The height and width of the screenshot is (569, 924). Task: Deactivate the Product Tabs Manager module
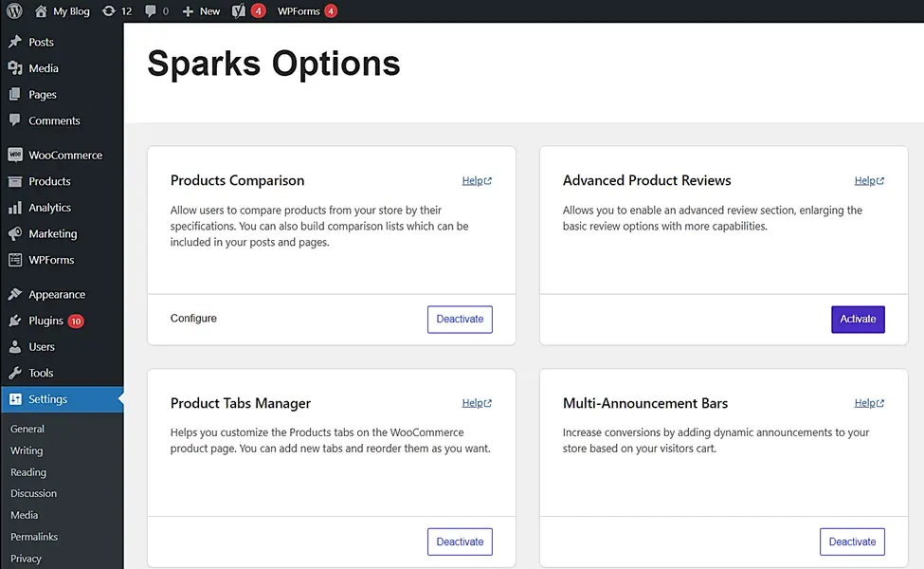tap(460, 541)
